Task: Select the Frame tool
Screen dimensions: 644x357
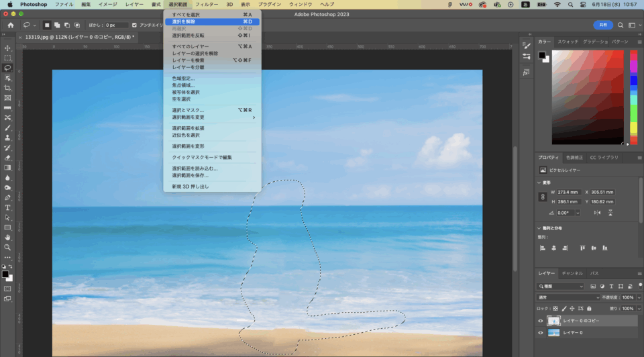Action: pyautogui.click(x=7, y=98)
